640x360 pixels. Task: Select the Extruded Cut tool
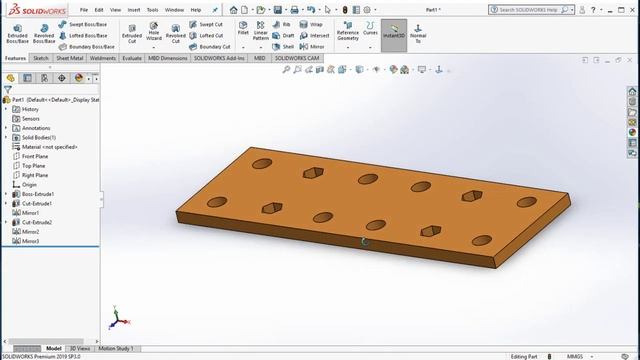pos(132,33)
